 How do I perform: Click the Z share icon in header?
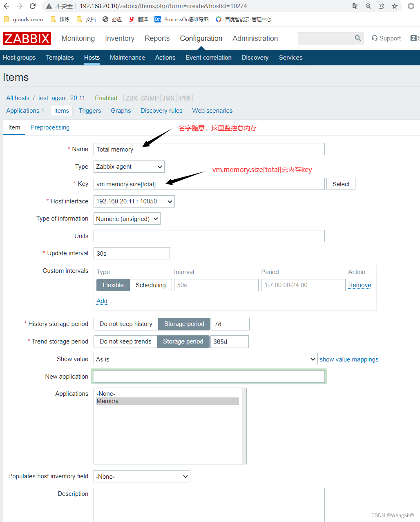coord(413,38)
